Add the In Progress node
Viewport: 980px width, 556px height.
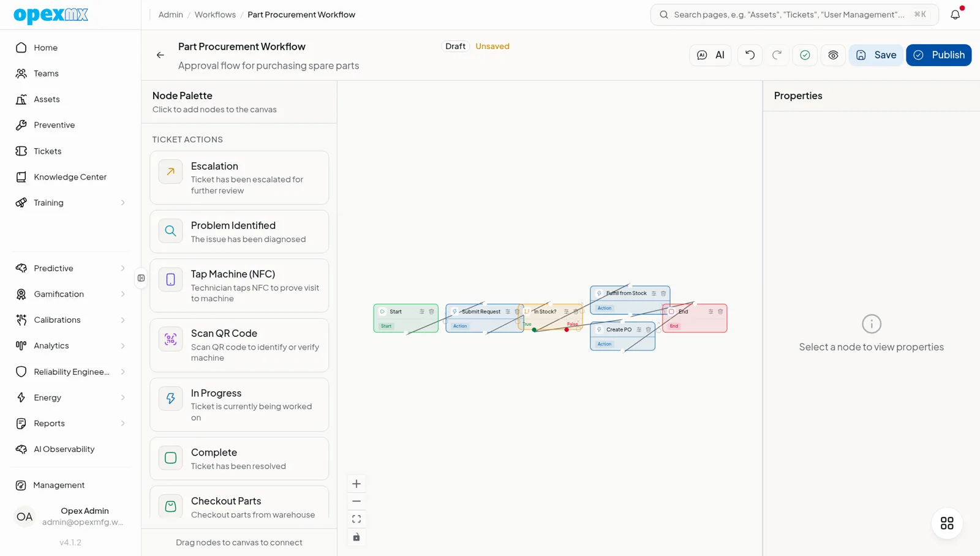pos(239,404)
